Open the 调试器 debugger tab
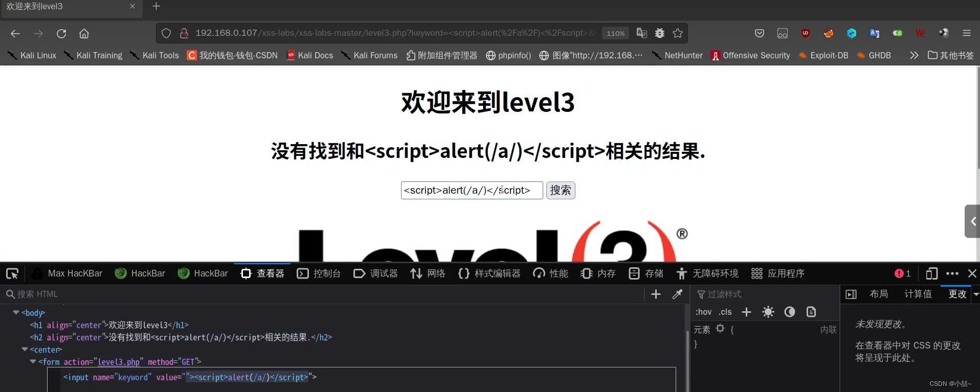Viewport: 980px width, 392px height. point(375,273)
